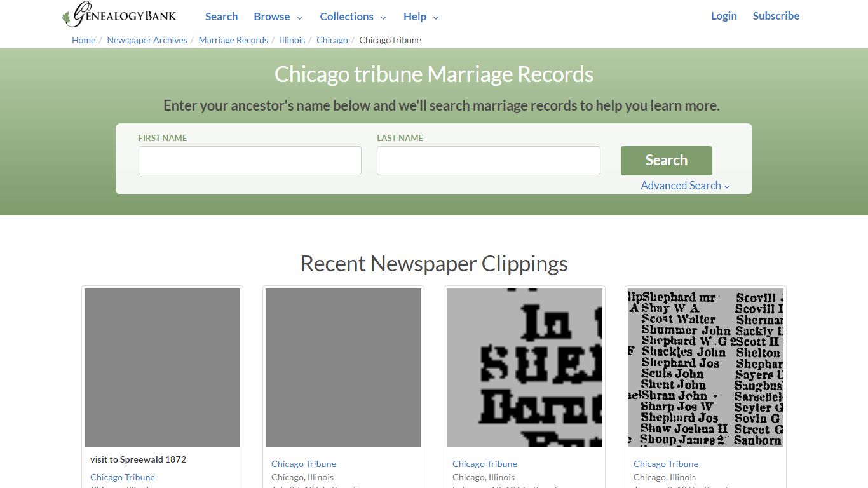
Task: Go to Home breadcrumb
Action: click(x=83, y=40)
